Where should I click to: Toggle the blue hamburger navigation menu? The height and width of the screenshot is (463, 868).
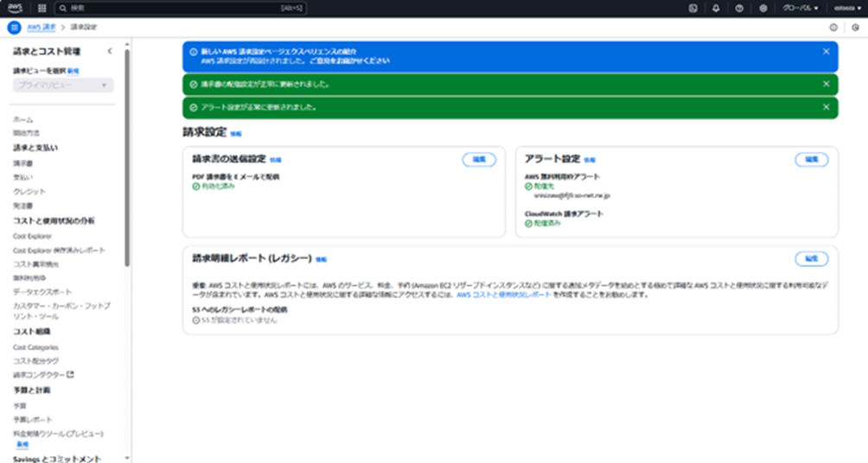click(15, 27)
